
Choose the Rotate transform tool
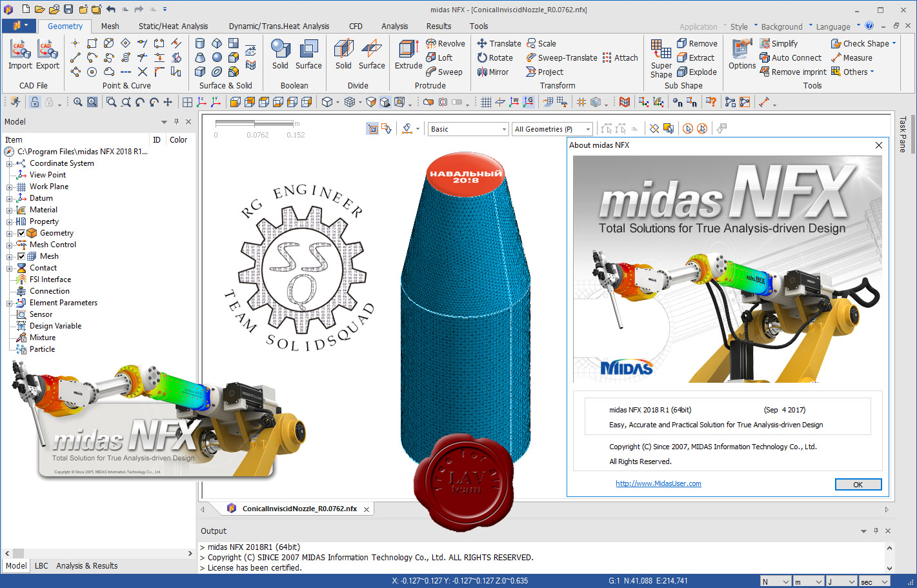[495, 57]
